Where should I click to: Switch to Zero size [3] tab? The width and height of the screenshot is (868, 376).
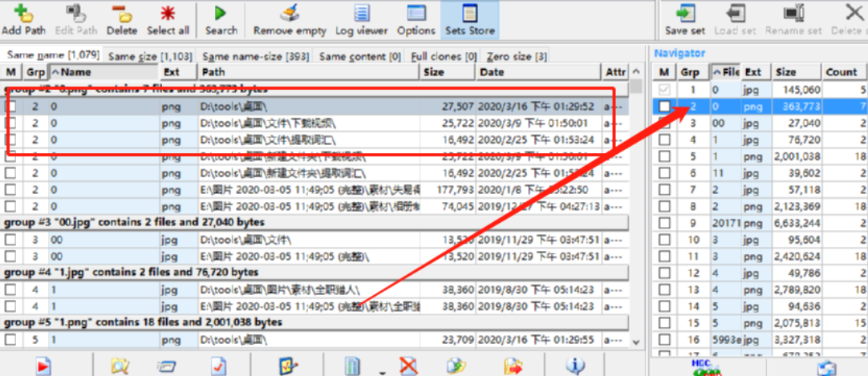coord(517,56)
